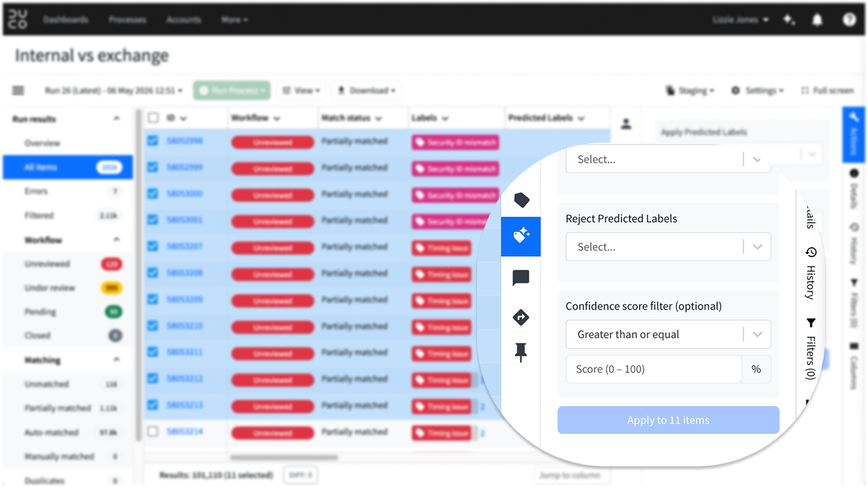Click the Security ID mismatch label on first row
Image resolution: width=868 pixels, height=487 pixels.
point(455,143)
